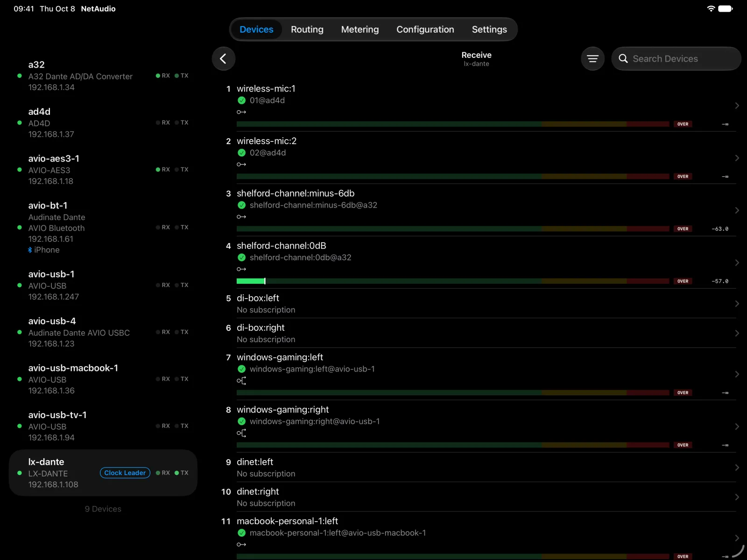The image size is (747, 560).
Task: Click the search magnifier icon
Action: click(623, 59)
